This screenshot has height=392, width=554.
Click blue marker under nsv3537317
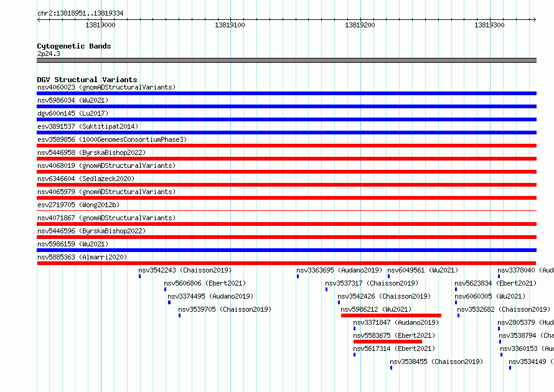[326, 289]
